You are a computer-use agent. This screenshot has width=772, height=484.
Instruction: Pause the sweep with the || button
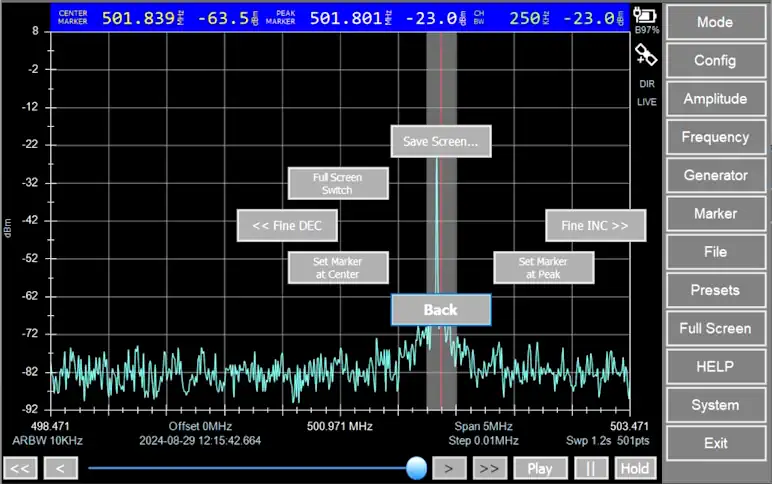(x=591, y=468)
